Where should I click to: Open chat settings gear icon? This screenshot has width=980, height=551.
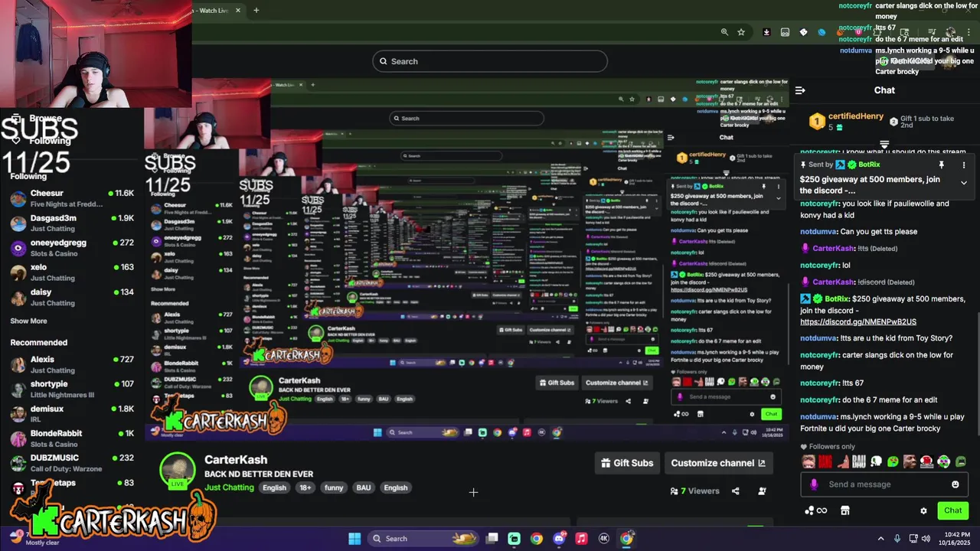click(x=923, y=510)
